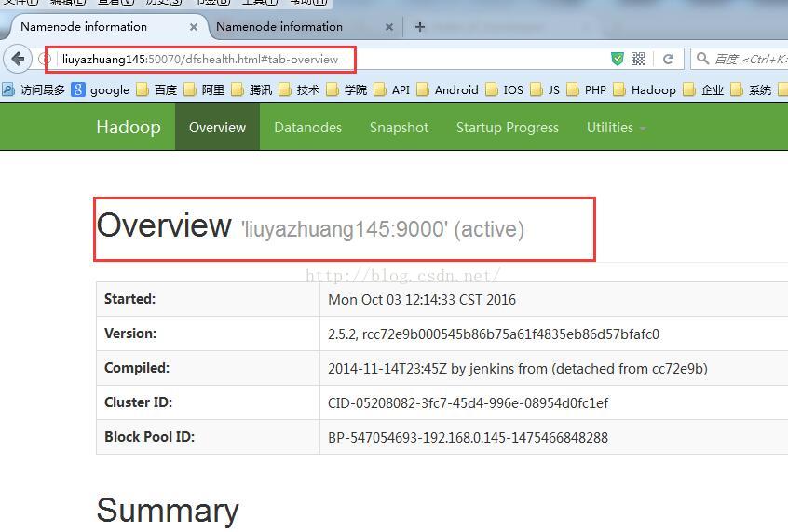Click the site info icon in address bar
Image resolution: width=788 pixels, height=532 pixels.
coord(44,60)
